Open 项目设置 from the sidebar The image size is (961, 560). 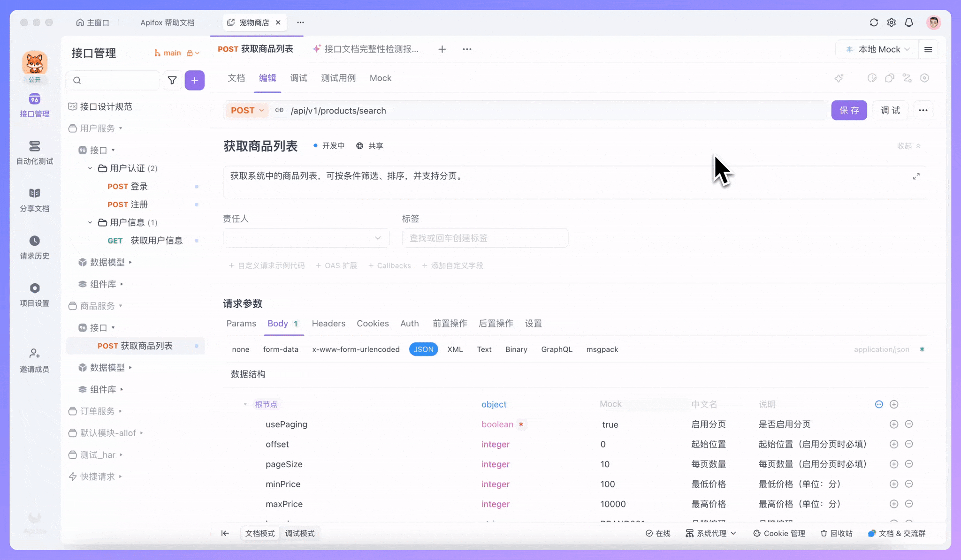tap(34, 294)
